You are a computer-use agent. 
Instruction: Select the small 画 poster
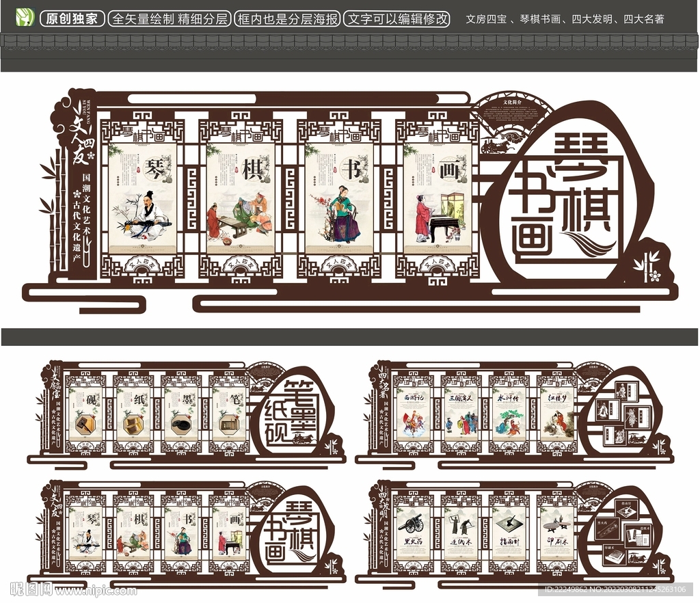click(x=228, y=534)
